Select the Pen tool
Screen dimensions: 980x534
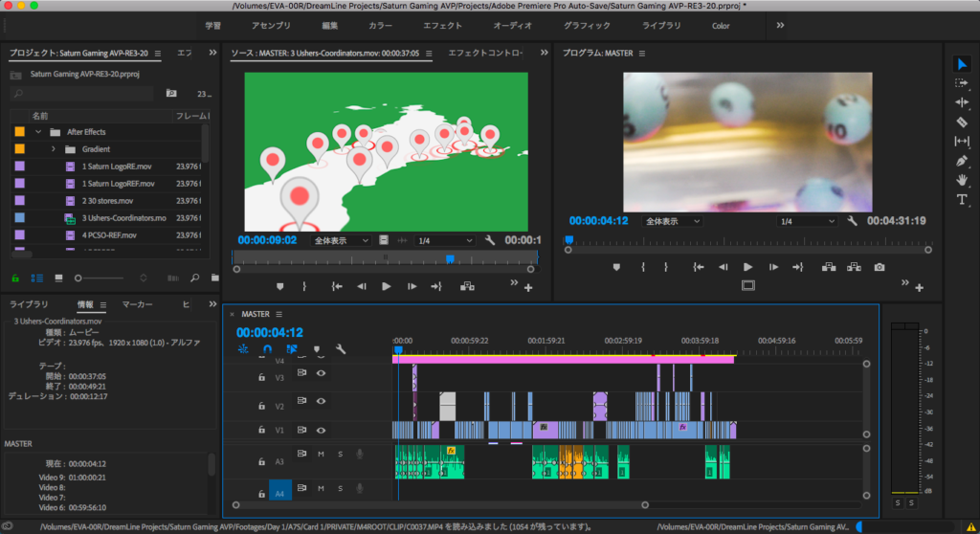[962, 161]
